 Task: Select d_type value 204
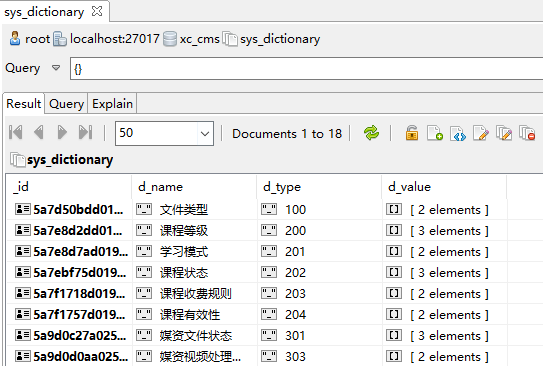click(x=295, y=314)
